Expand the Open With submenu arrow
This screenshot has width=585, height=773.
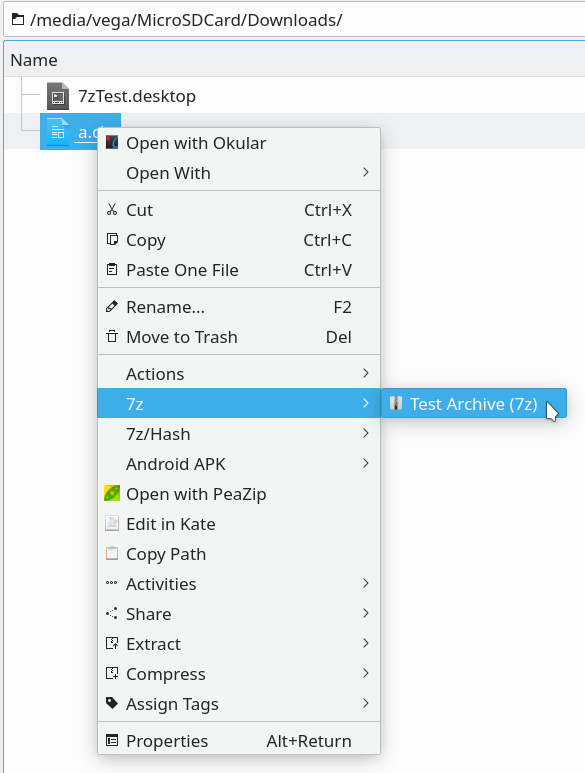pos(366,173)
